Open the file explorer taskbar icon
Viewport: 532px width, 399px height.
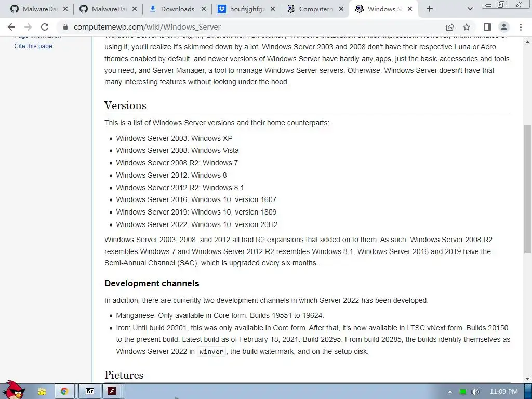[x=42, y=392]
